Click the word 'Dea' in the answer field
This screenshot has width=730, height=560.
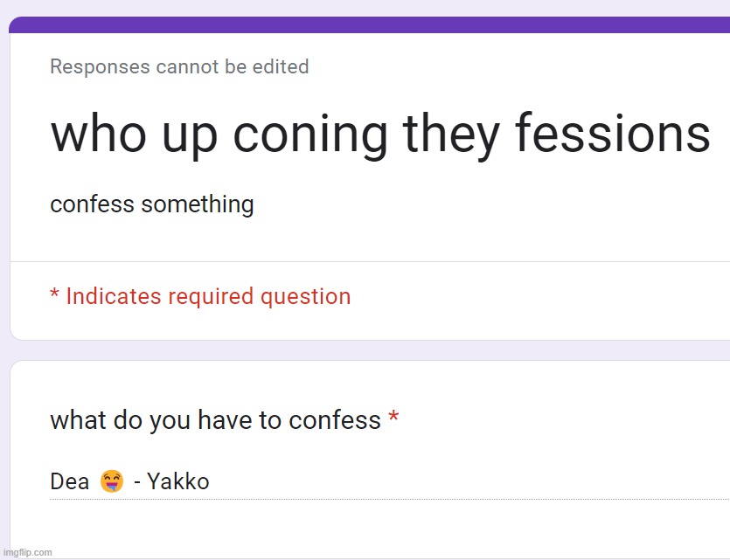69,481
